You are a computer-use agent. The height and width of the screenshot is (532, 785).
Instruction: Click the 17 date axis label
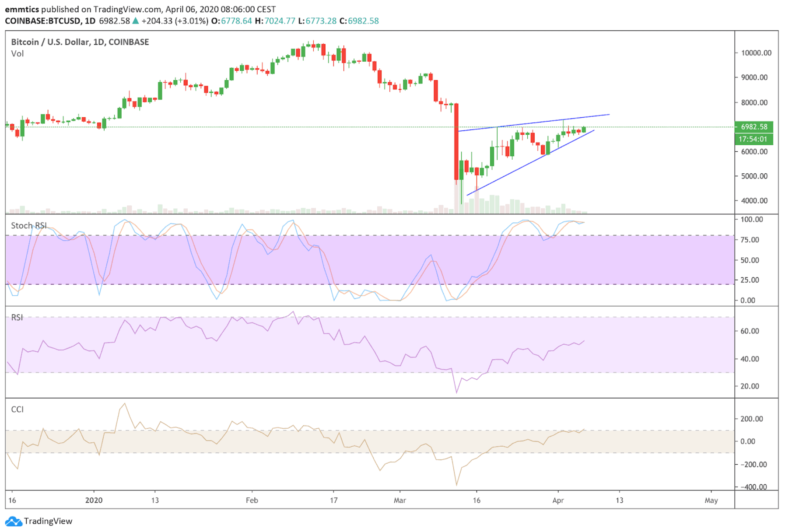click(334, 500)
